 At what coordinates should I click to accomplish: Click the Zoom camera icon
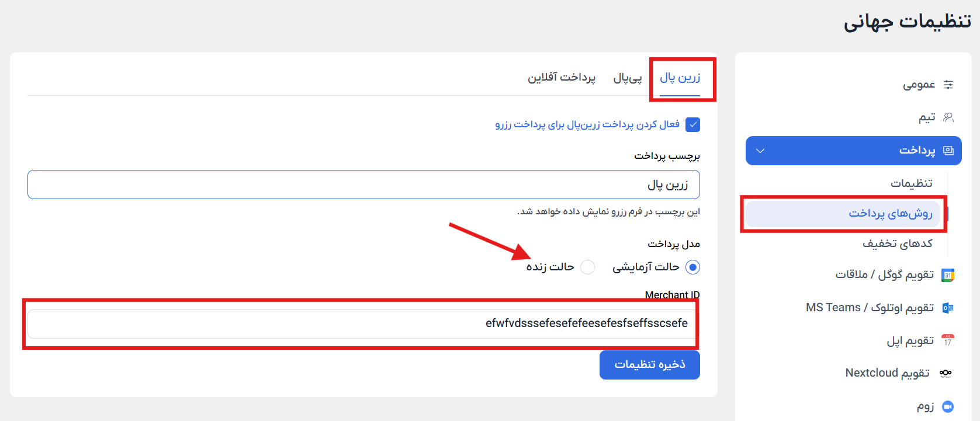(x=948, y=406)
